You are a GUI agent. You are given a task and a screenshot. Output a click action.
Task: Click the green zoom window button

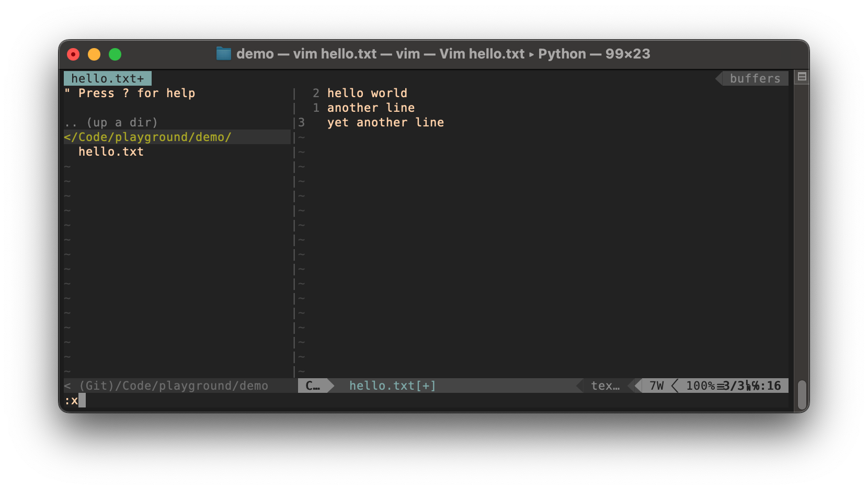(x=115, y=54)
